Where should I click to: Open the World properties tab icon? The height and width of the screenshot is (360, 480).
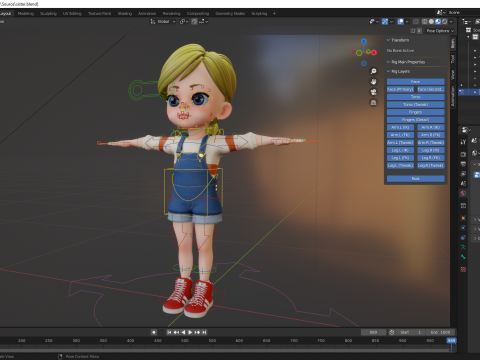coord(463,193)
